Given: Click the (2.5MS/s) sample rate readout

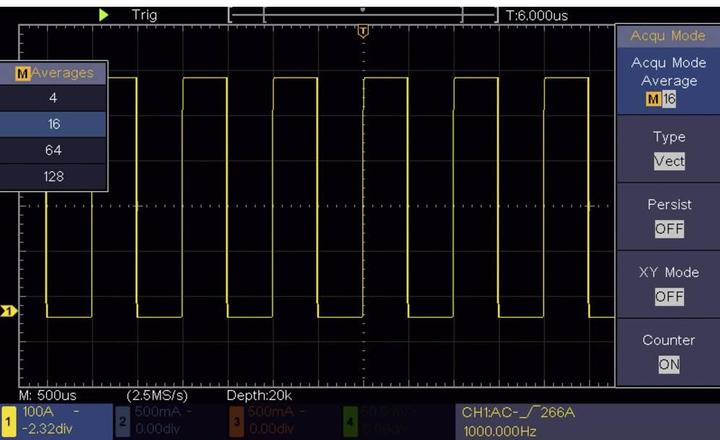Looking at the screenshot, I should pyautogui.click(x=157, y=395).
